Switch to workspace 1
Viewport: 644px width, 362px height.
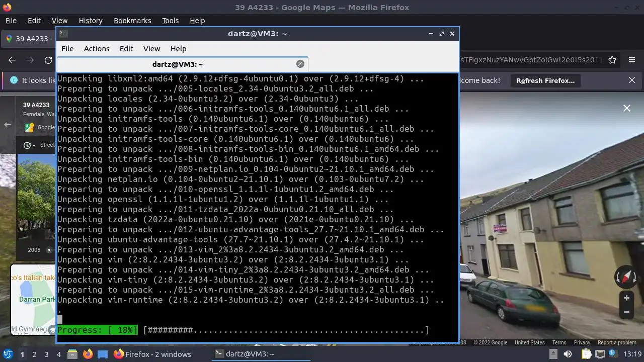click(x=22, y=354)
